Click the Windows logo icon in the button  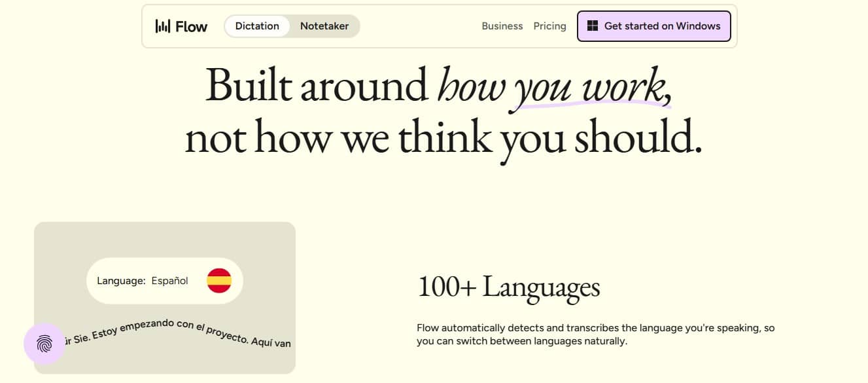coord(593,26)
